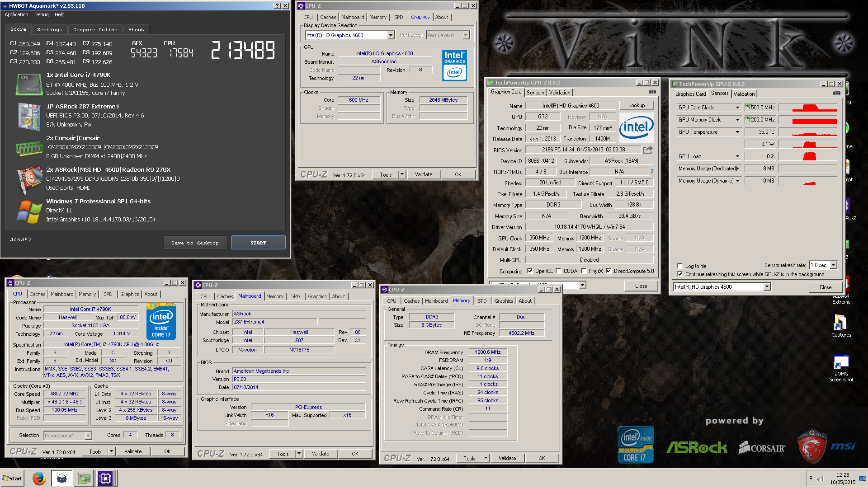Click the GPU Load sensor graph

pyautogui.click(x=807, y=156)
